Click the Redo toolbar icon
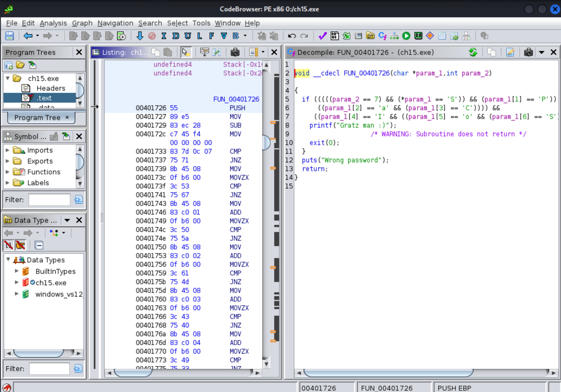 (x=304, y=36)
